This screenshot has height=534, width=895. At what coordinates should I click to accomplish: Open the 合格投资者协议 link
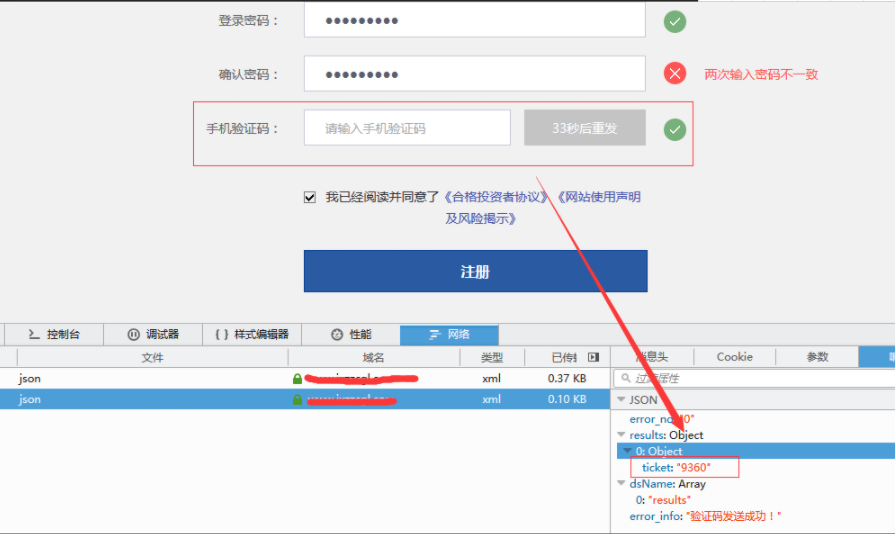(495, 197)
